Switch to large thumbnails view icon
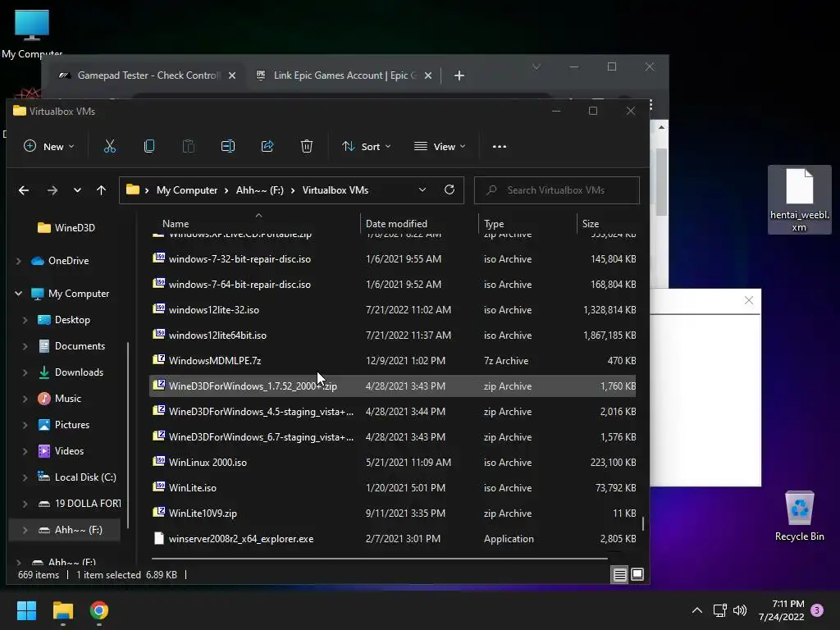The width and height of the screenshot is (840, 630). pos(637,575)
